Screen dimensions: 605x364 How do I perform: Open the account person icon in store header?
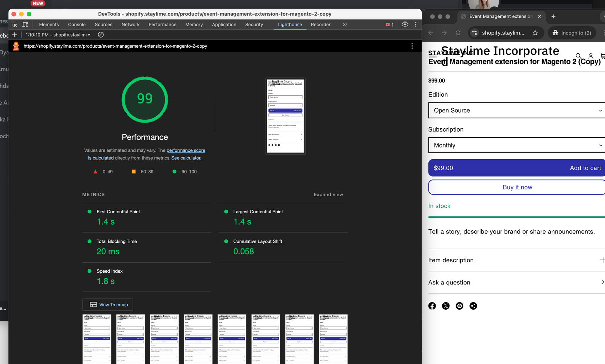coord(591,56)
